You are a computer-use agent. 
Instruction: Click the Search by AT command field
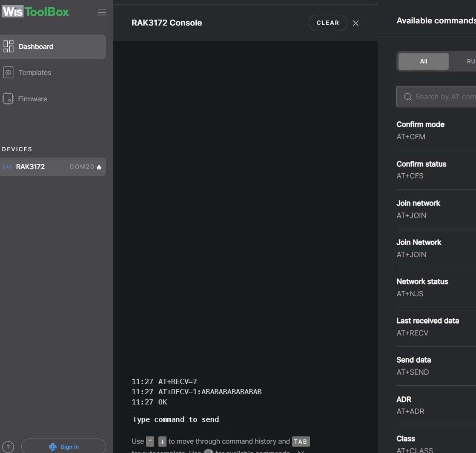pos(443,97)
